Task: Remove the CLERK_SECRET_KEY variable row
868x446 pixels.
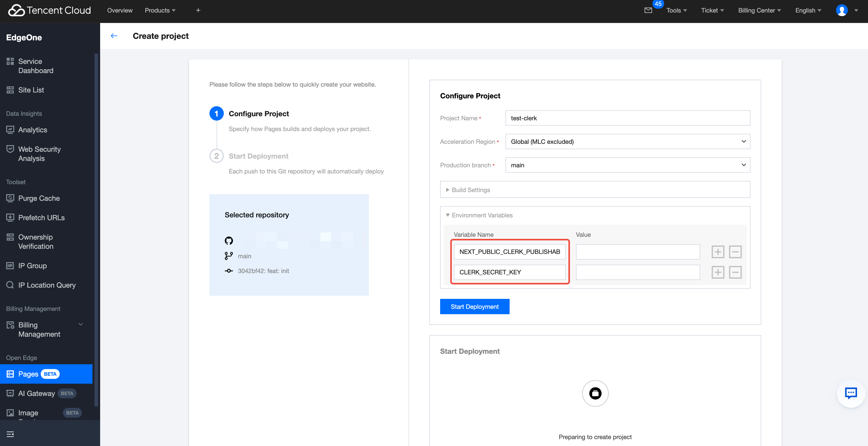Action: [x=735, y=272]
